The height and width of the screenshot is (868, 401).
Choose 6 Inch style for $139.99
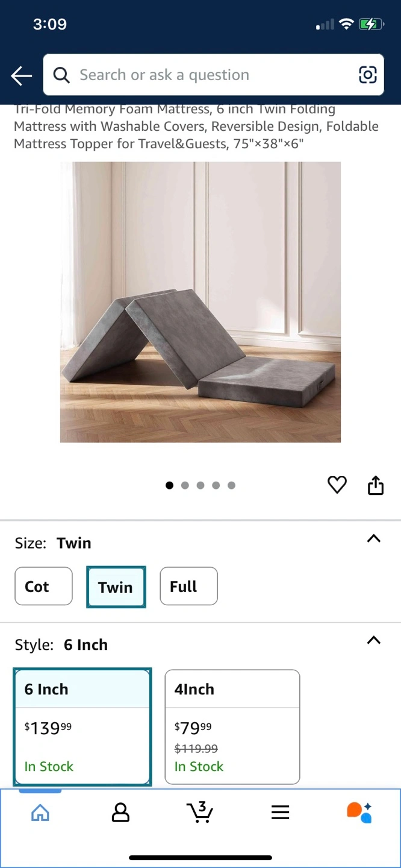82,727
